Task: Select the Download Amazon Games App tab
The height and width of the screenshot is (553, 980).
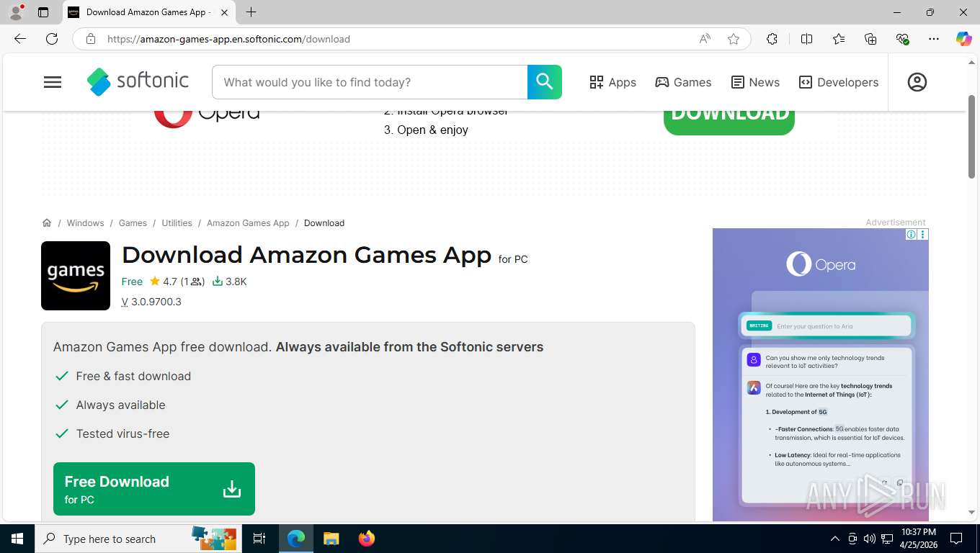Action: (148, 12)
